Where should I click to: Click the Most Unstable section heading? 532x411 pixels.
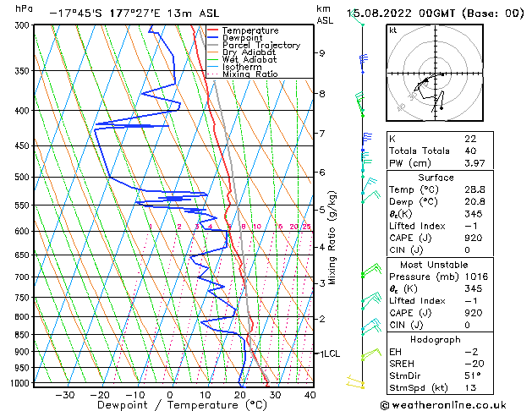pos(434,265)
